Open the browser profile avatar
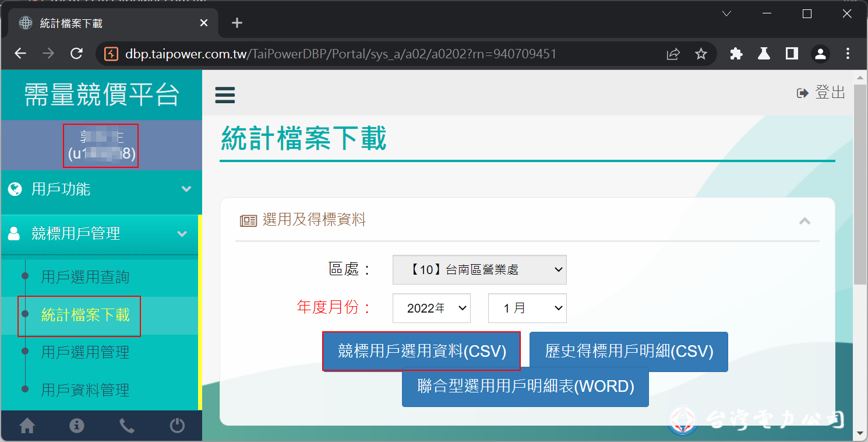The width and height of the screenshot is (868, 442). click(820, 54)
